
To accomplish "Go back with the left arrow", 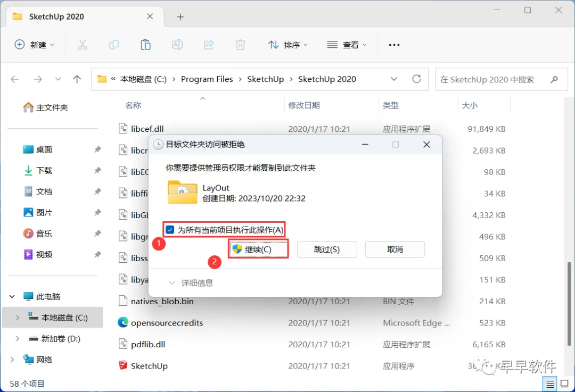I will tap(15, 79).
